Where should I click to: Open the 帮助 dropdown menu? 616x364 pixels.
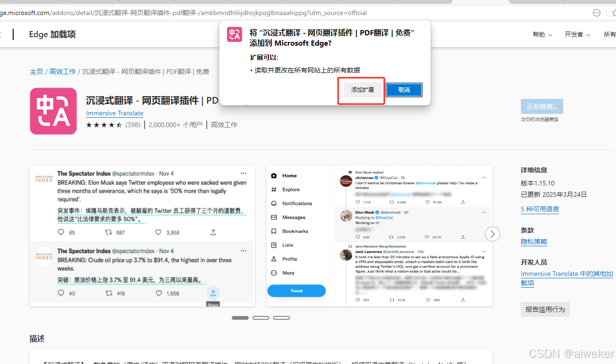(x=543, y=34)
